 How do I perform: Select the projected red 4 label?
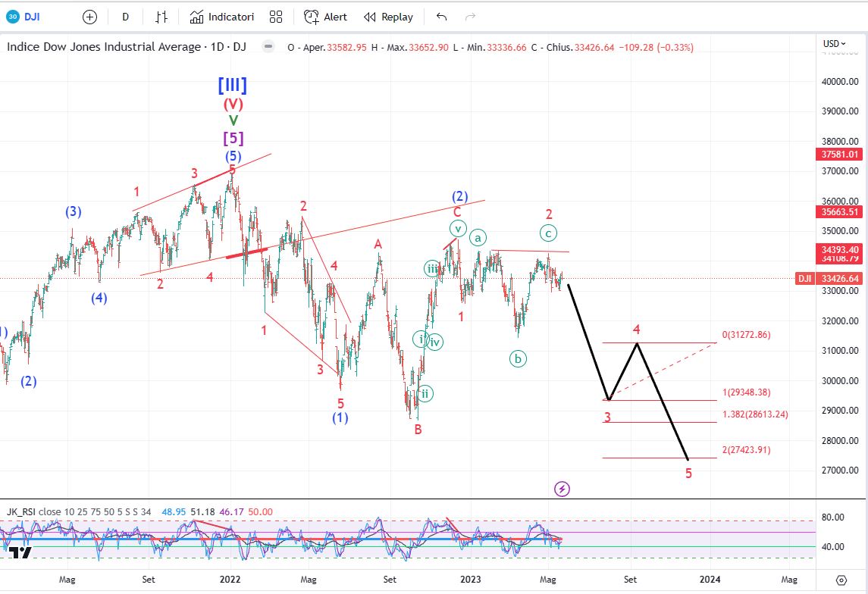pyautogui.click(x=637, y=330)
